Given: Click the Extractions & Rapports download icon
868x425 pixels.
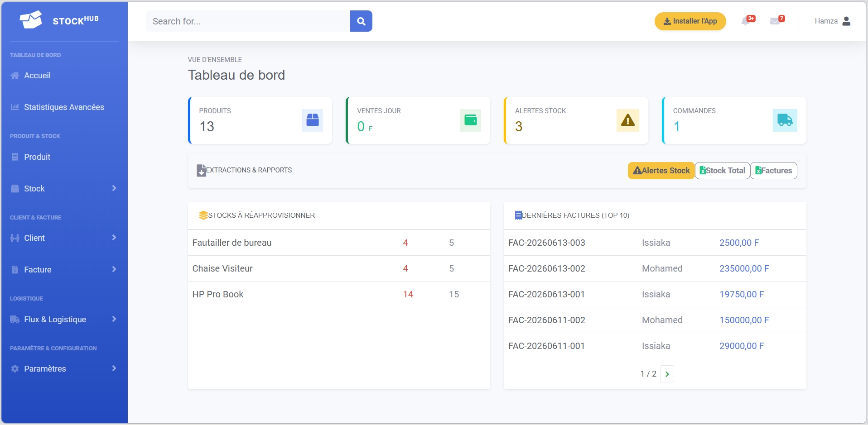Looking at the screenshot, I should [201, 171].
